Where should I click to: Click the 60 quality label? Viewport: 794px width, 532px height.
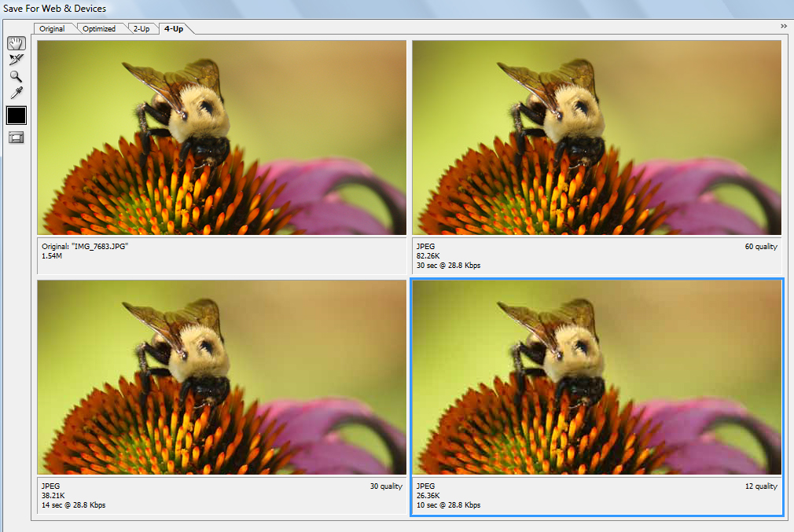coord(760,247)
